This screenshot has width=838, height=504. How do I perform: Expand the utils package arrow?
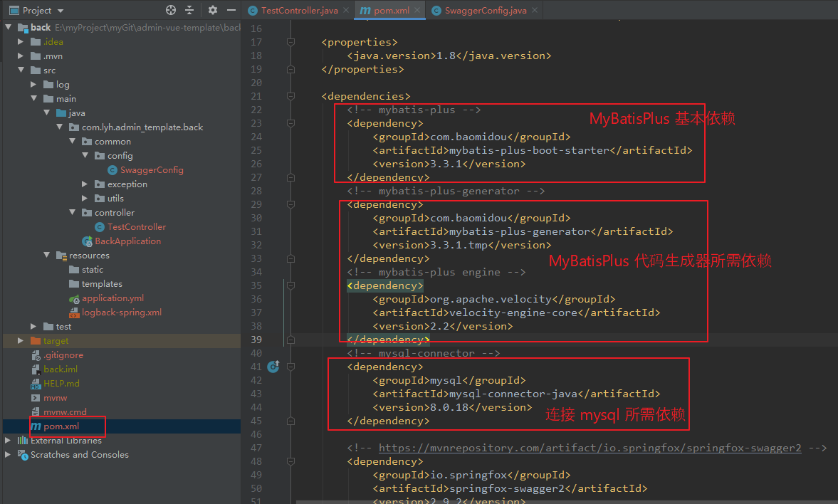pos(85,198)
